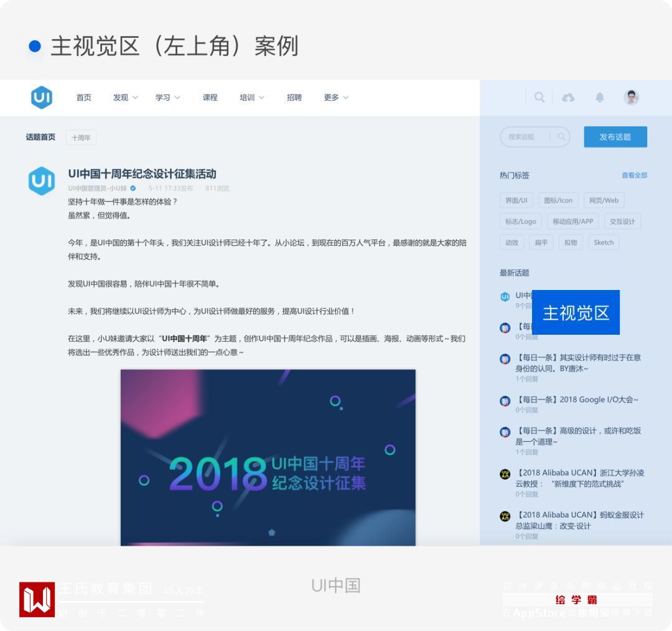The width and height of the screenshot is (672, 631).
Task: Click the 811浏览 view count
Action: [x=217, y=188]
